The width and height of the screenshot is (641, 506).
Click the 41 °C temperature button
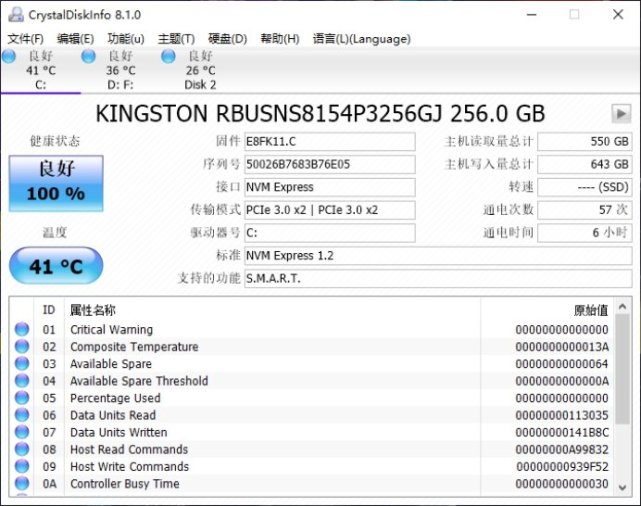click(x=56, y=266)
